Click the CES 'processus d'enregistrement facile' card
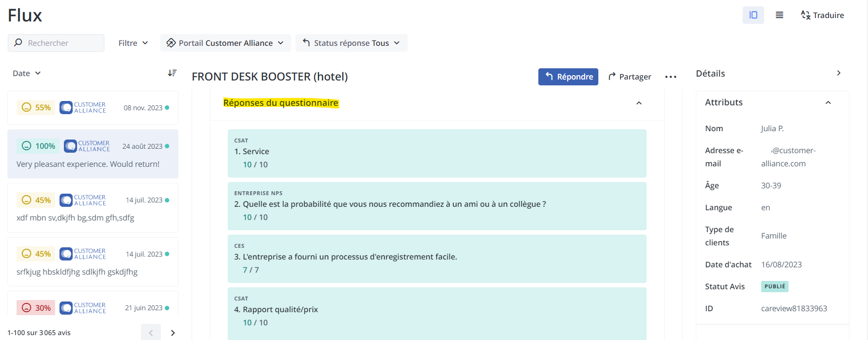Screen dimensions: 868x340 437,259
